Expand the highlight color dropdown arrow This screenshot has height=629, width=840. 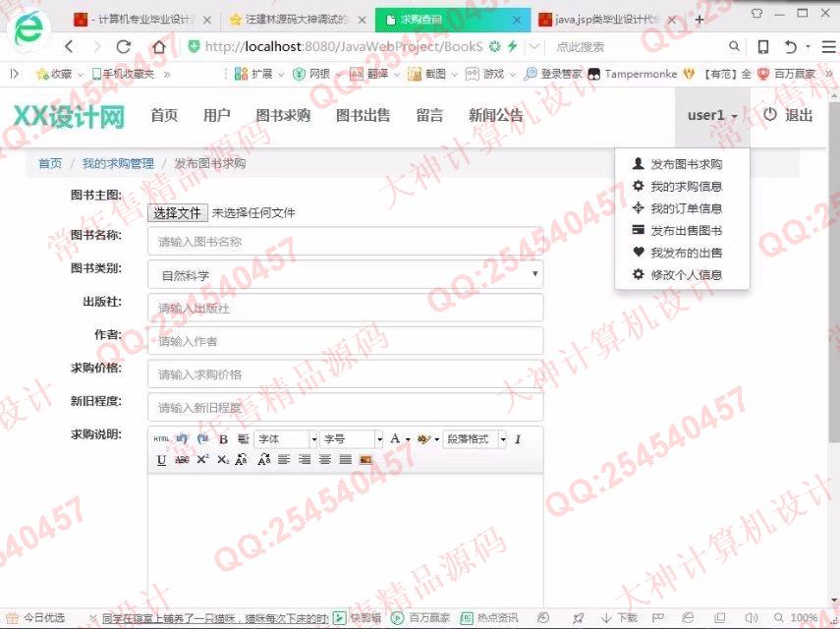(436, 440)
